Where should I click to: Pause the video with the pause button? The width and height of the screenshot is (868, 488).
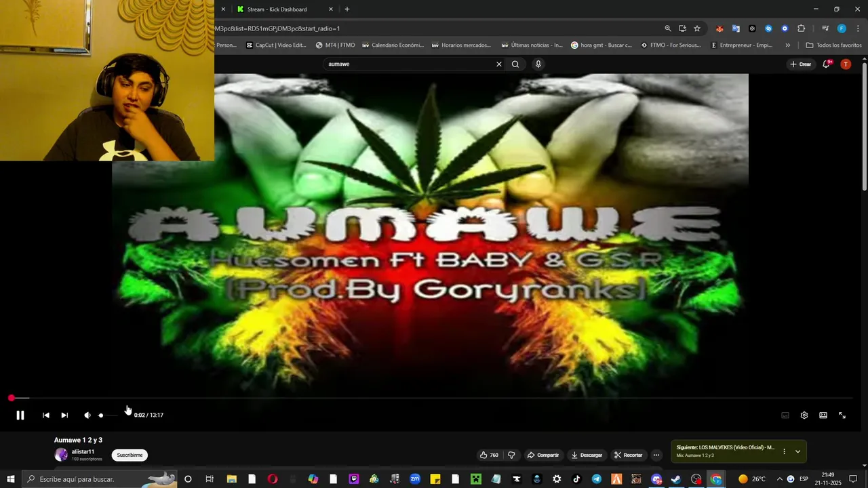[20, 415]
